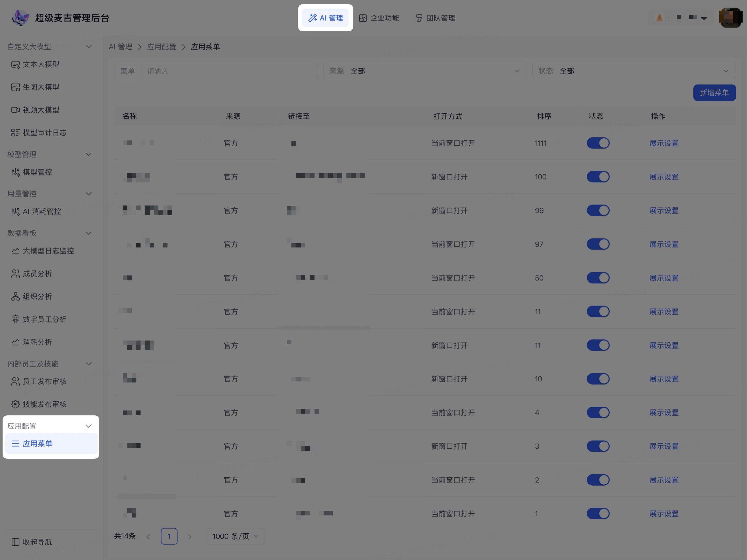Click 展示设置 for row sorted 3
Screen dimensions: 747x560
click(x=664, y=446)
